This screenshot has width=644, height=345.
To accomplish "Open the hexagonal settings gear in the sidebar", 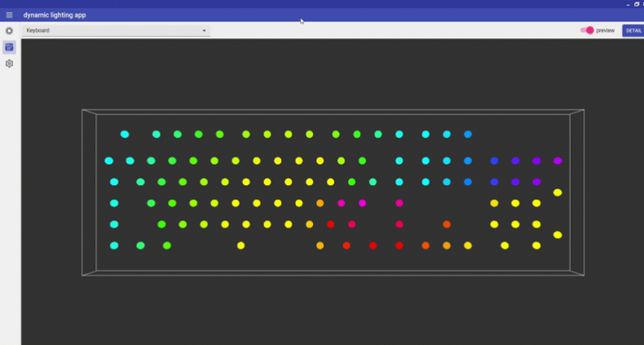I will pyautogui.click(x=9, y=64).
